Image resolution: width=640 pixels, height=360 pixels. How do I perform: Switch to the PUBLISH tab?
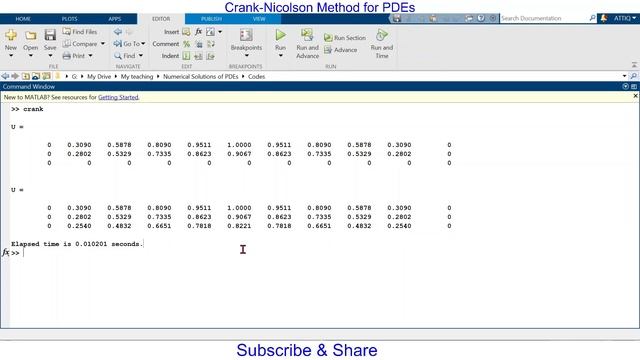click(211, 19)
